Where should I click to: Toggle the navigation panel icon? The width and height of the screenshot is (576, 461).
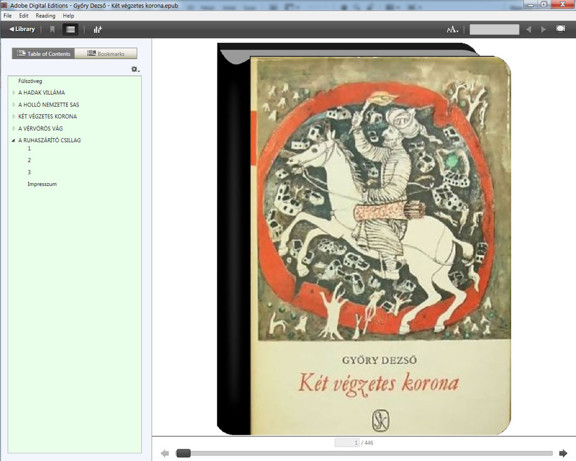71,29
